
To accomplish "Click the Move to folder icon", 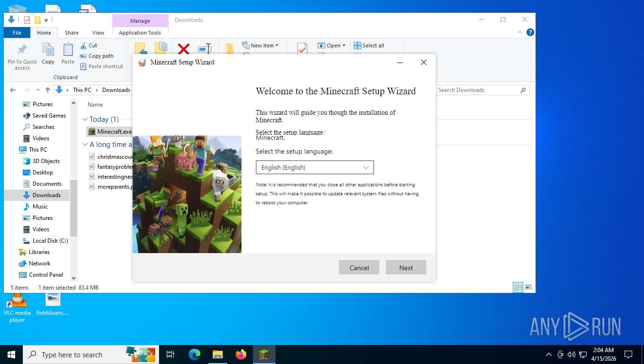I will tap(140, 48).
